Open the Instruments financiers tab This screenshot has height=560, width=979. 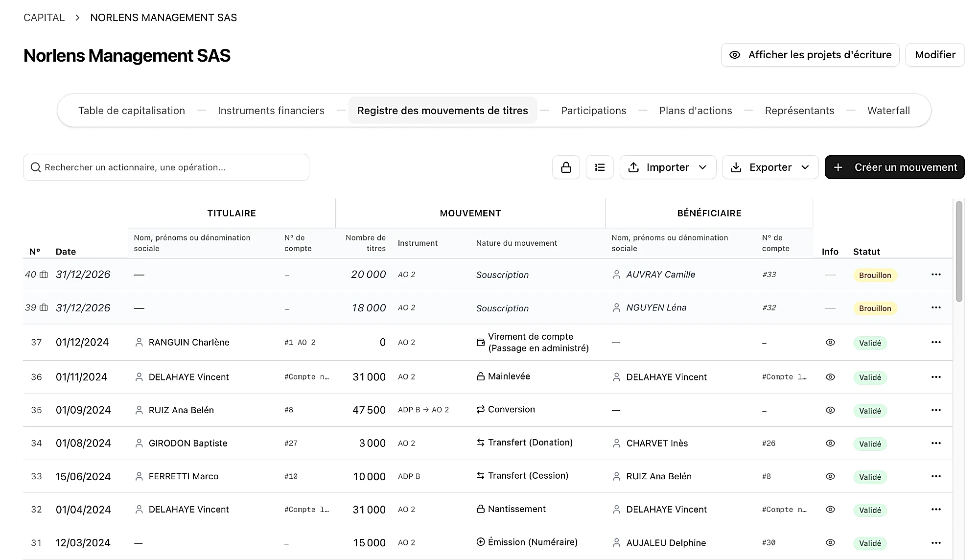271,111
